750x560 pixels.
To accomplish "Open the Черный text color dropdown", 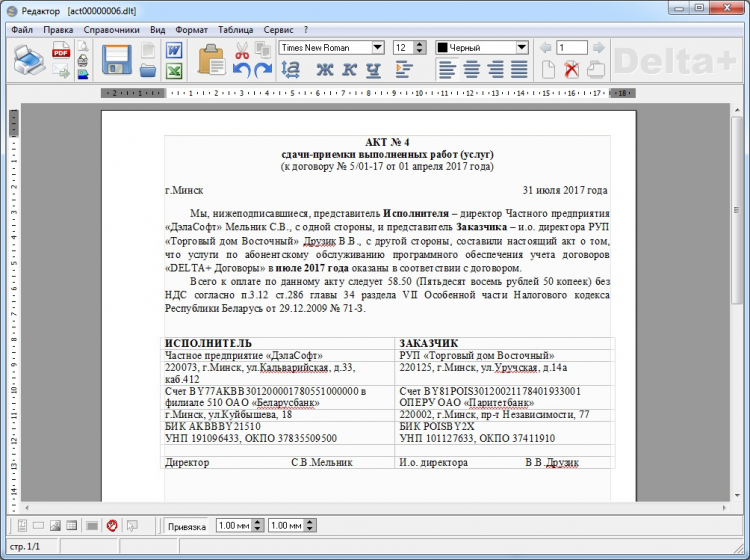I will point(522,47).
